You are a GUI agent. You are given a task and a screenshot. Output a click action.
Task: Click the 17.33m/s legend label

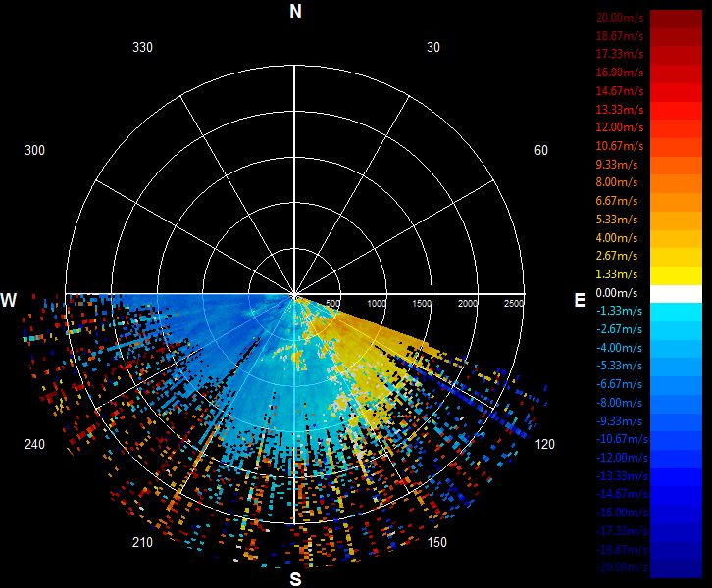pos(620,54)
